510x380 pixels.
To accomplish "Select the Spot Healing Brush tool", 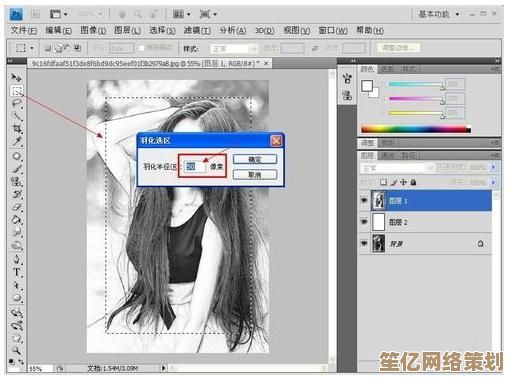I will (x=17, y=156).
